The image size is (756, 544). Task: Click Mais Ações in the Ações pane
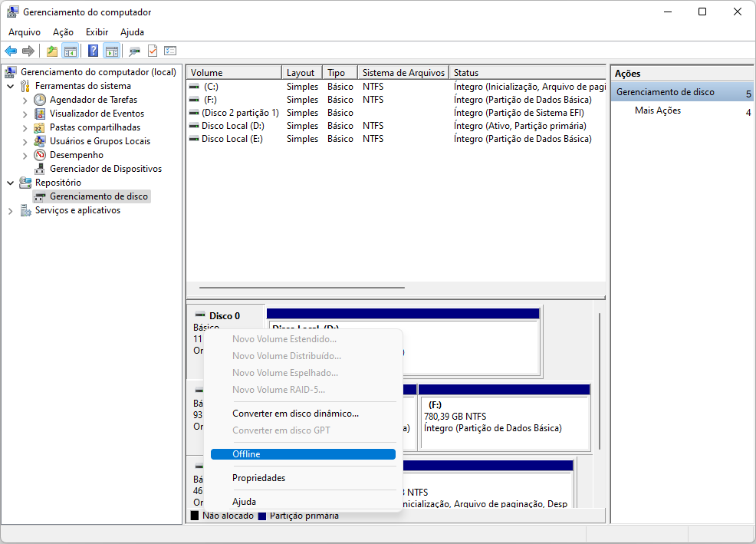pyautogui.click(x=657, y=111)
